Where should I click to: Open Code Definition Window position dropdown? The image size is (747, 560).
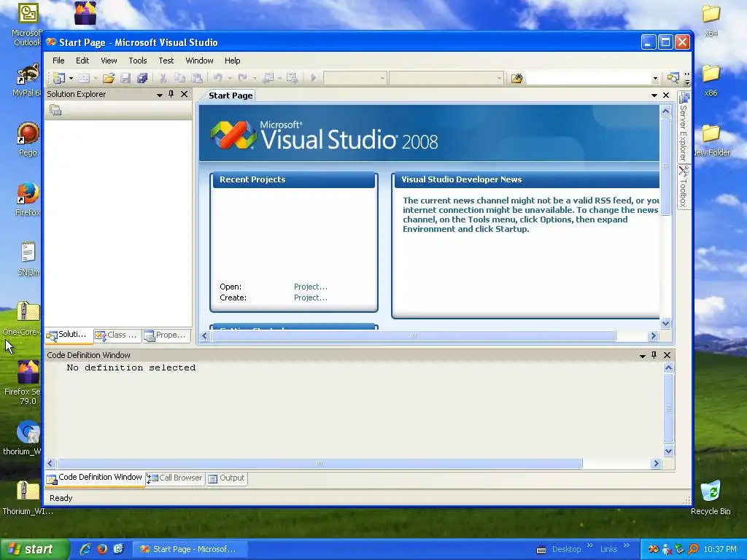[642, 356]
